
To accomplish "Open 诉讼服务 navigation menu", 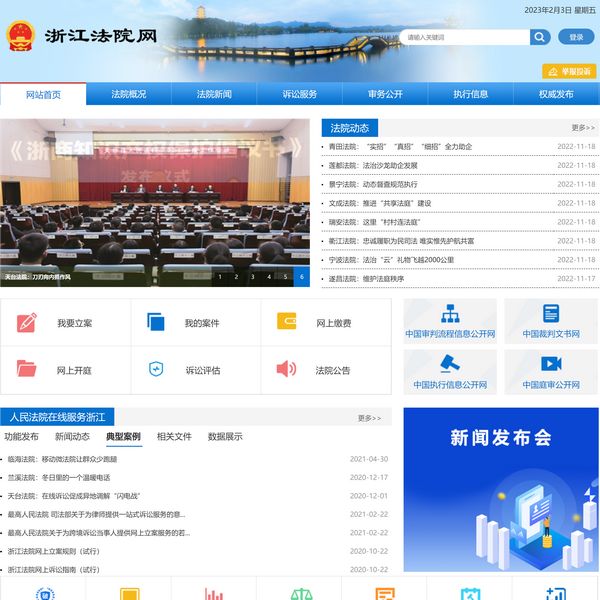I will tap(300, 94).
